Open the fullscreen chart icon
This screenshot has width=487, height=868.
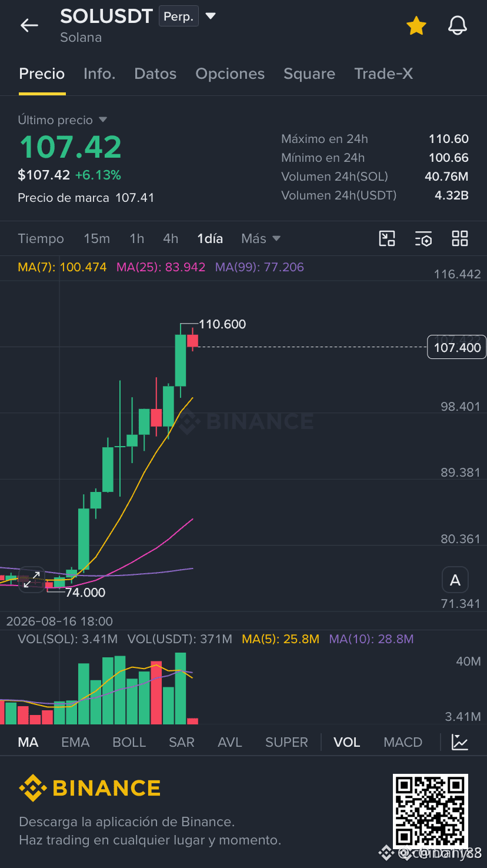[x=387, y=238]
